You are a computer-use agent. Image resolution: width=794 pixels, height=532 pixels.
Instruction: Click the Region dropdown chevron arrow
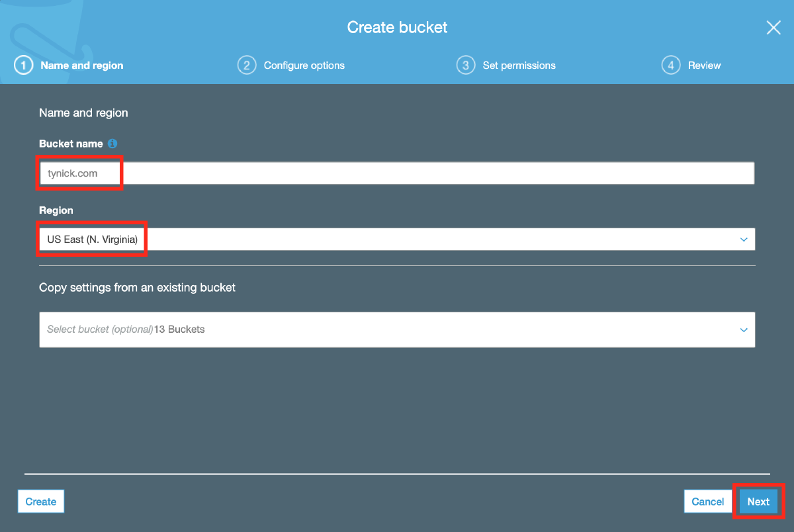tap(744, 240)
